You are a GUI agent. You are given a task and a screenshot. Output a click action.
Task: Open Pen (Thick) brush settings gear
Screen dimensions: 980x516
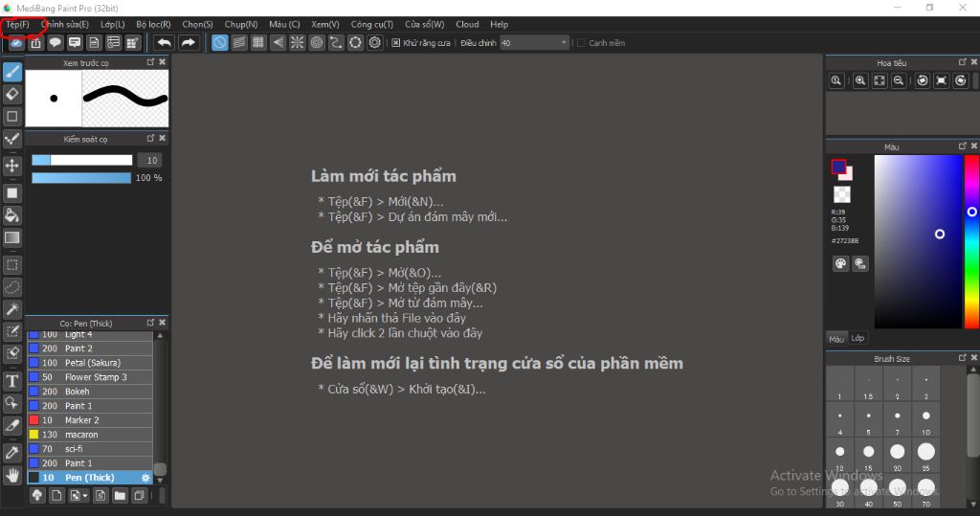pyautogui.click(x=145, y=478)
